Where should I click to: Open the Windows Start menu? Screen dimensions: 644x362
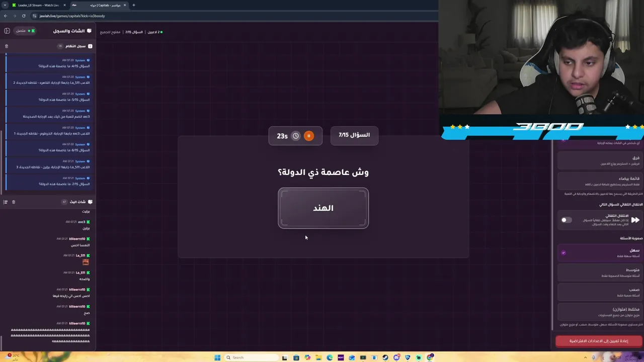coord(217,357)
